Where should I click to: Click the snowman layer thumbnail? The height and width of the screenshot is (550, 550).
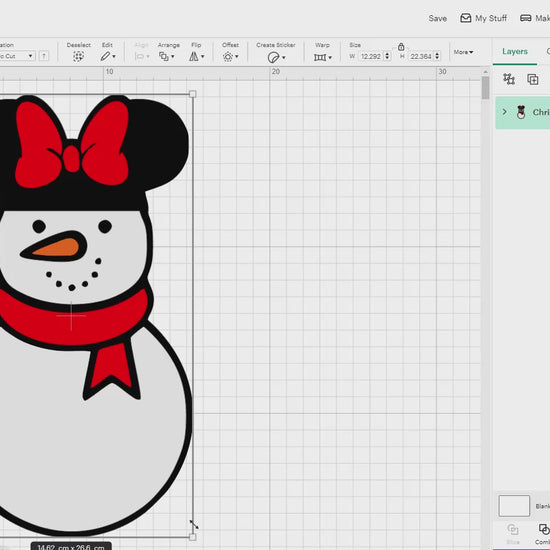pyautogui.click(x=521, y=112)
